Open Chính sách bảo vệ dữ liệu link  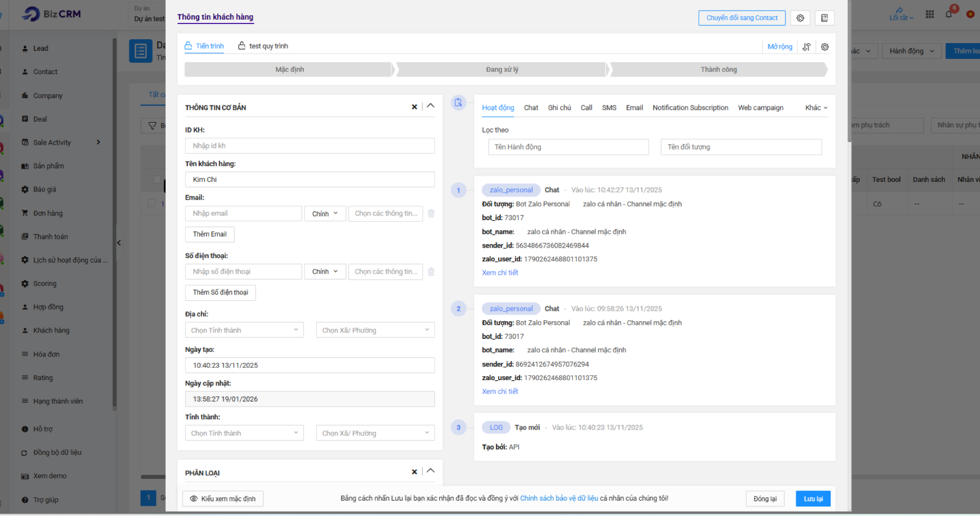pyautogui.click(x=559, y=498)
